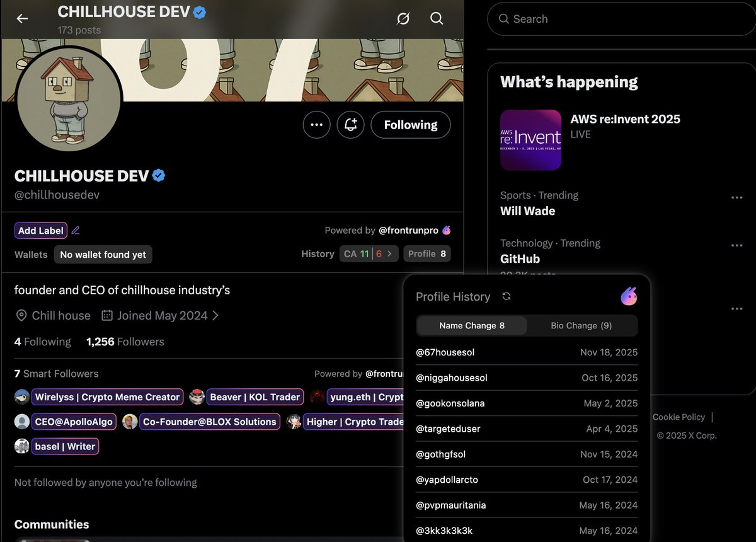
Task: Open the CHILLHOUSE DEV profile avatar
Action: click(69, 98)
